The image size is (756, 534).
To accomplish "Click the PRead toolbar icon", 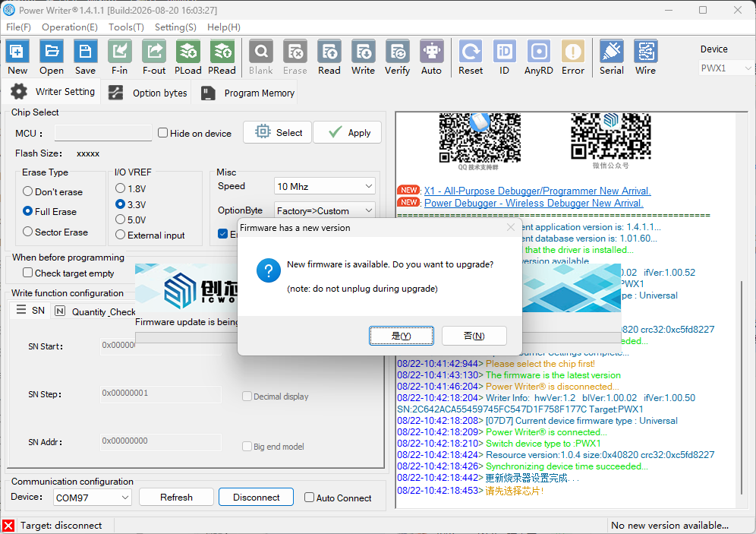I will point(222,52).
